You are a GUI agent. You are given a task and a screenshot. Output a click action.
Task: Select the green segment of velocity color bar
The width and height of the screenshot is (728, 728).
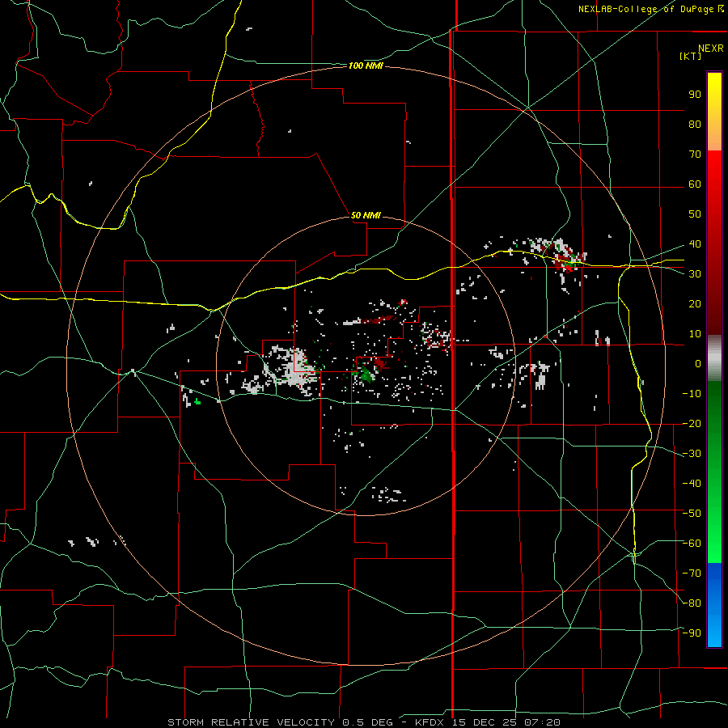(x=714, y=472)
